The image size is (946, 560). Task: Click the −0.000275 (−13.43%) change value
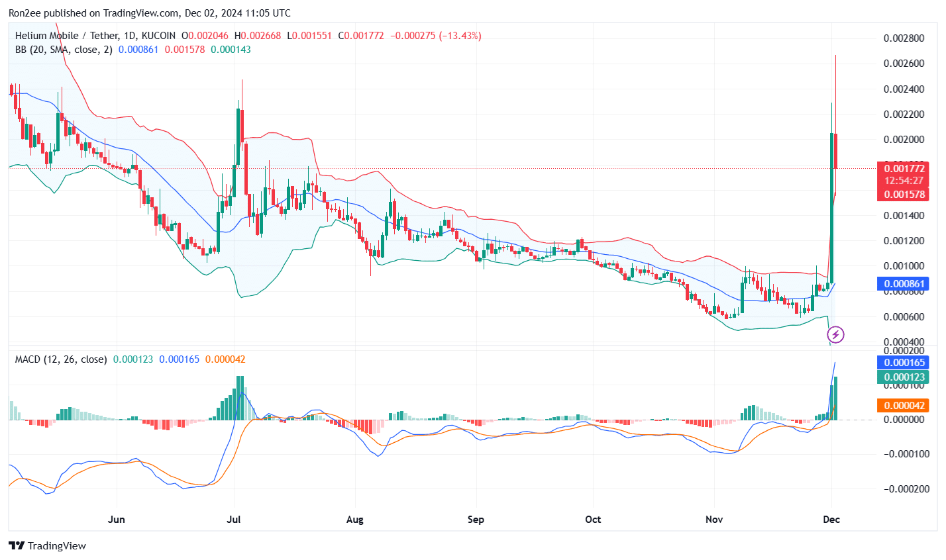pyautogui.click(x=435, y=36)
